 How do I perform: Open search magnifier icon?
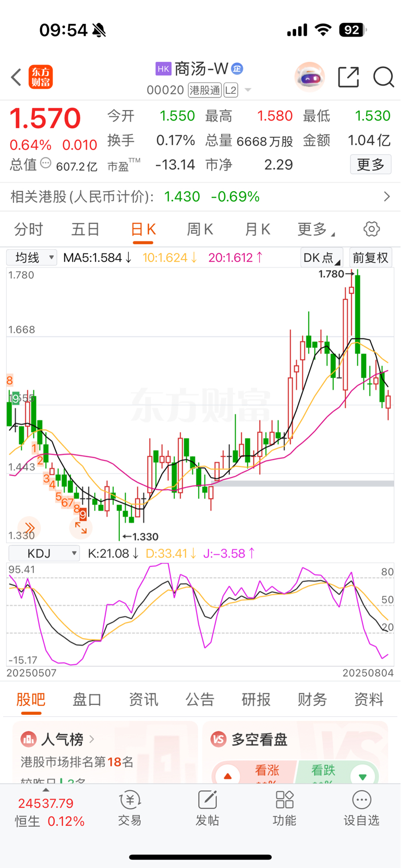click(383, 77)
